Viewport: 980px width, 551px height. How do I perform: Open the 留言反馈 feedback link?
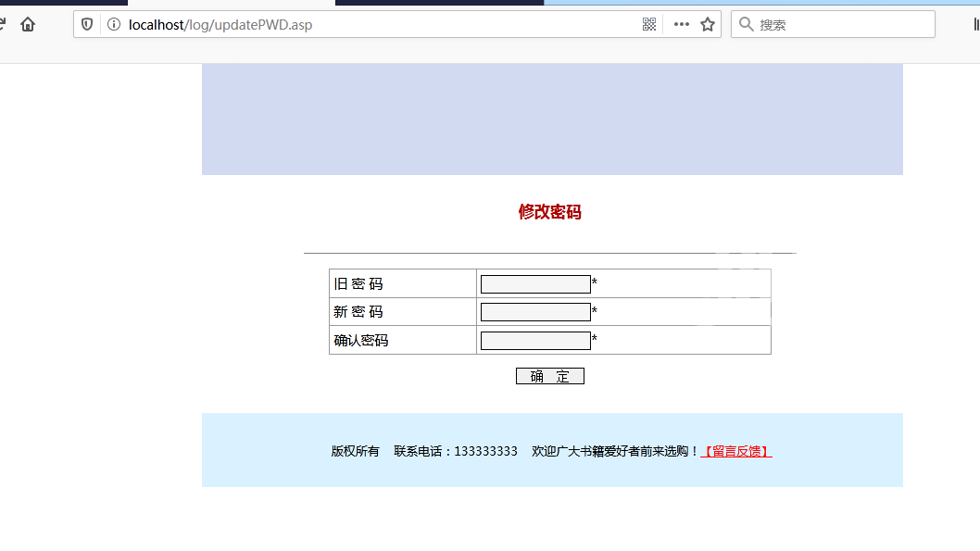coord(736,452)
